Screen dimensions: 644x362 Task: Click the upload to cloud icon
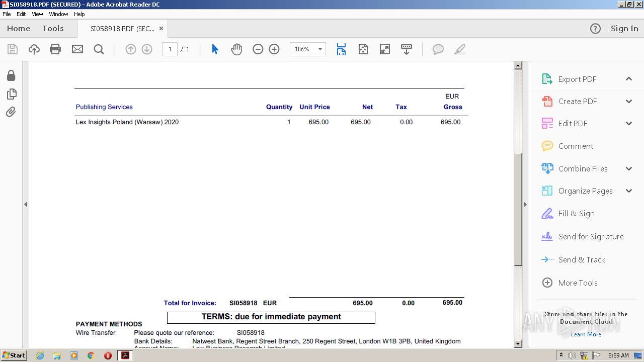(34, 49)
